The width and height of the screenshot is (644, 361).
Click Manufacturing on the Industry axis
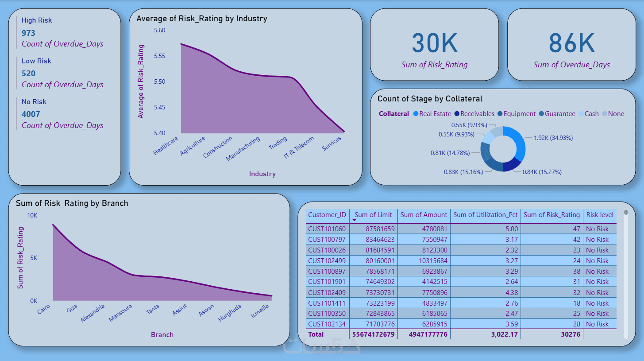[243, 149]
